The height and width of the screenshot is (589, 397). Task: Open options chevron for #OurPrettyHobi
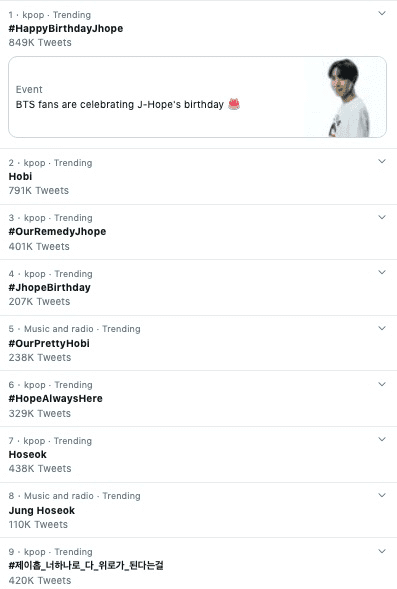click(382, 328)
